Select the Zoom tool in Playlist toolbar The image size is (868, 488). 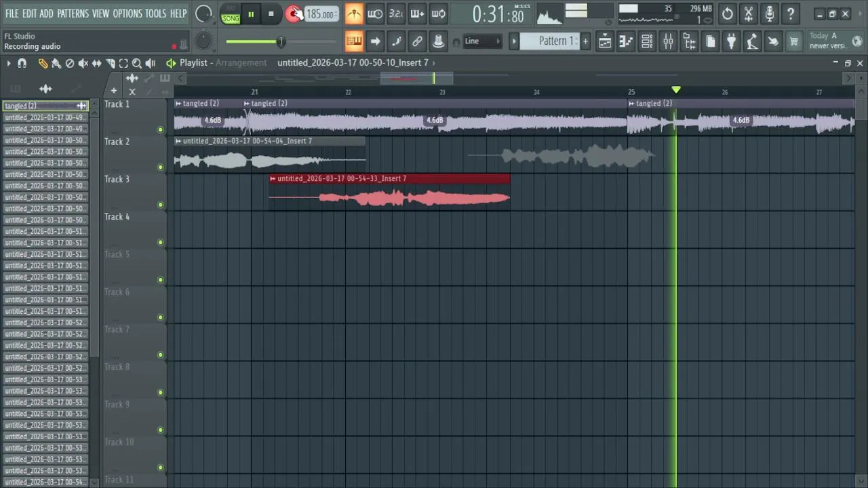(137, 63)
